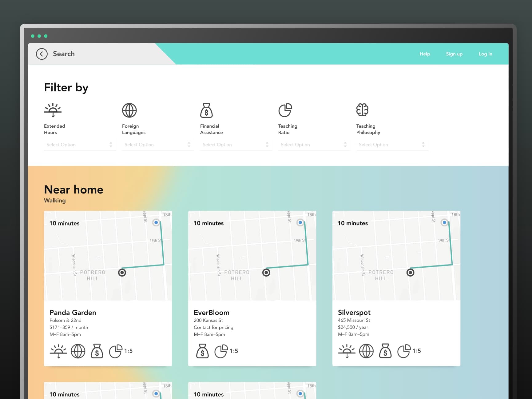
Task: Click the blue home dot on EverBloom map
Action: 300,222
